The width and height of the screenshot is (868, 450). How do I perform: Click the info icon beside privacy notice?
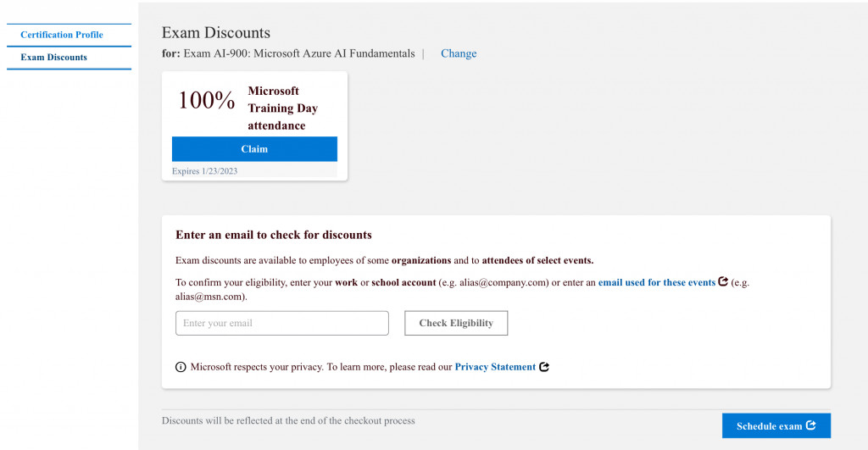(181, 367)
